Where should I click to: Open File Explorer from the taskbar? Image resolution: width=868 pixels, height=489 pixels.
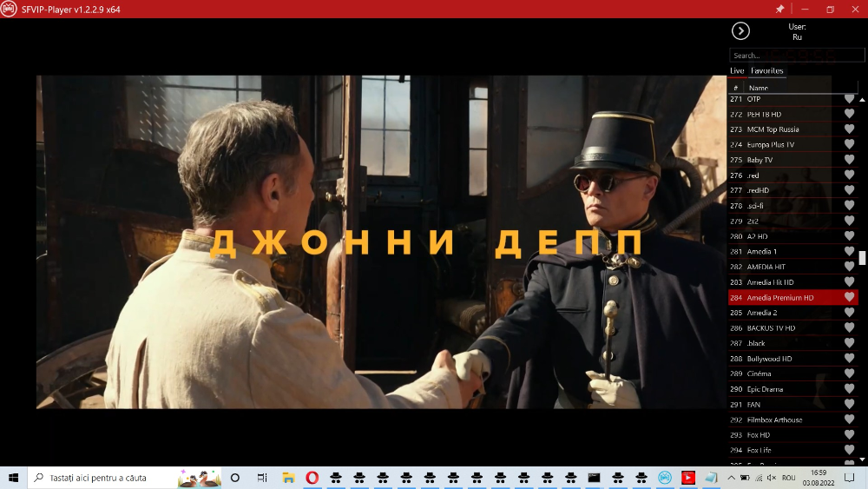[288, 478]
